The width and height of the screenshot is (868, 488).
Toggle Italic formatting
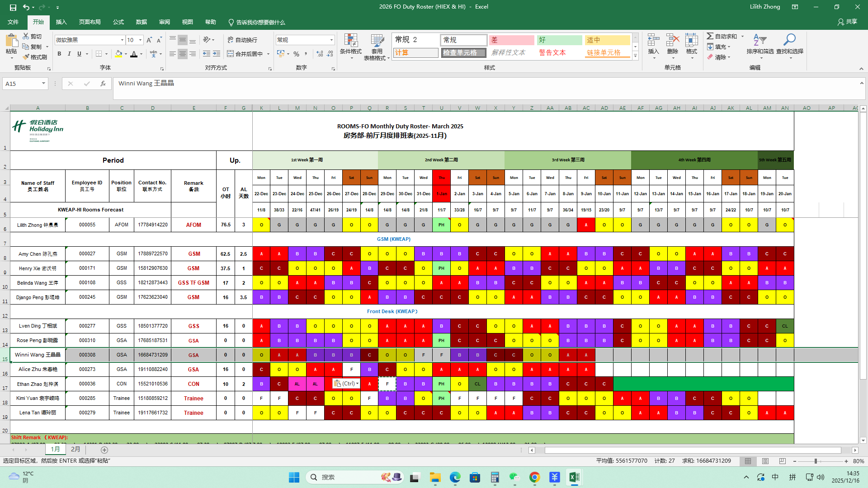pyautogui.click(x=69, y=54)
